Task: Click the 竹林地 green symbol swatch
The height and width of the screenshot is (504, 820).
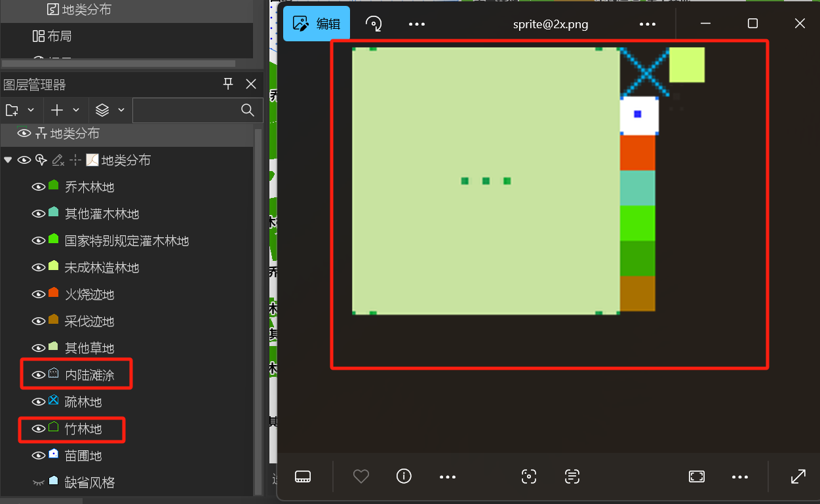Action: pyautogui.click(x=54, y=428)
